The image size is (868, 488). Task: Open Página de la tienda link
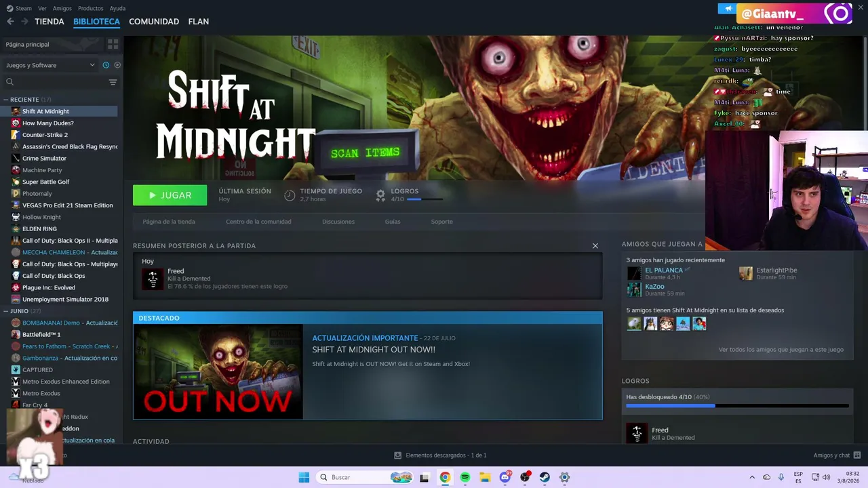tap(169, 222)
